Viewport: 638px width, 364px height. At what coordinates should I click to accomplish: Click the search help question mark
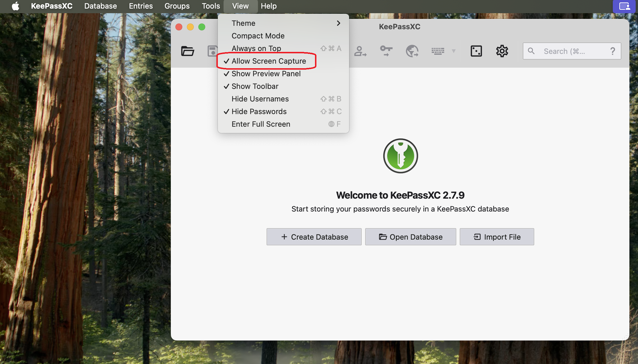tap(612, 51)
